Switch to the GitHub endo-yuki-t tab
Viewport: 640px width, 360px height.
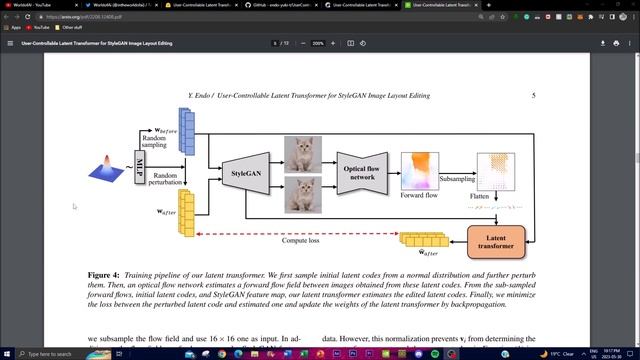pyautogui.click(x=282, y=5)
